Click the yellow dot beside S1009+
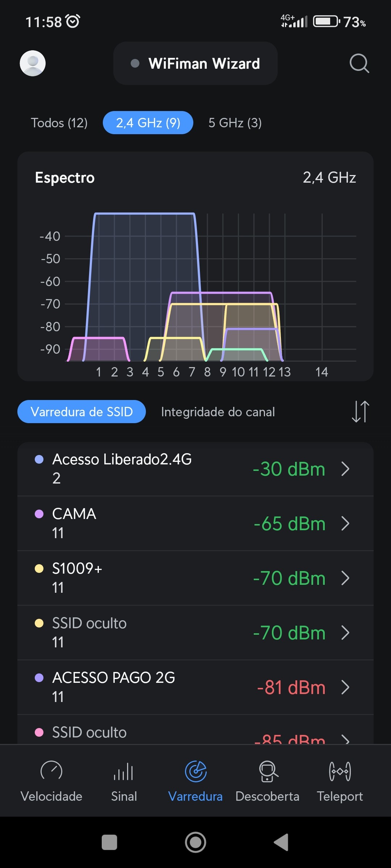 [x=39, y=569]
